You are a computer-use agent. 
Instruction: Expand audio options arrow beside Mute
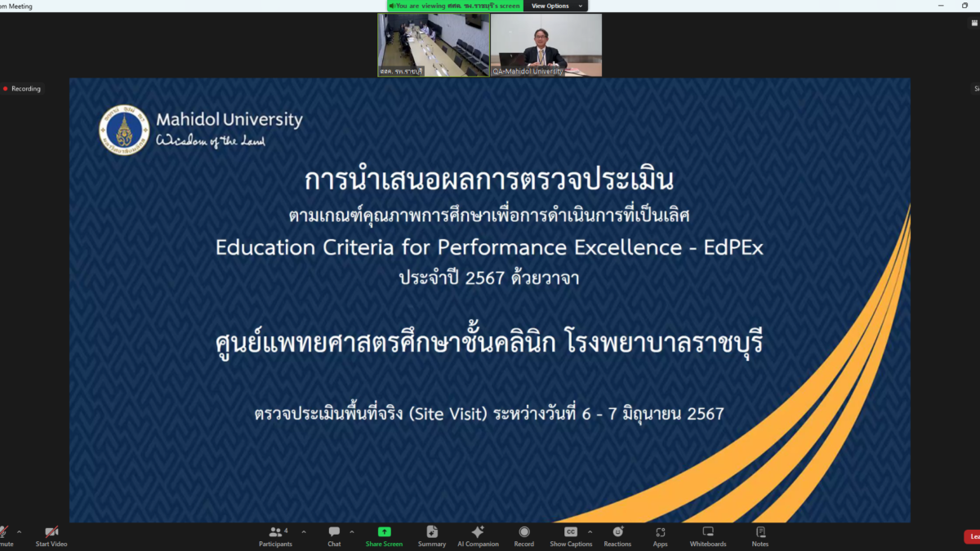(x=19, y=531)
